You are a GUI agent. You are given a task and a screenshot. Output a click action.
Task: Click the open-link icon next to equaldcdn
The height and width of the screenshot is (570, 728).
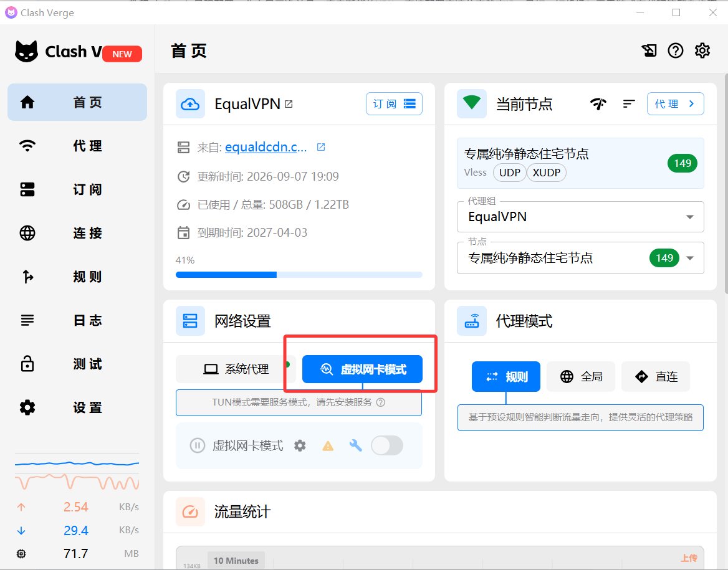321,147
